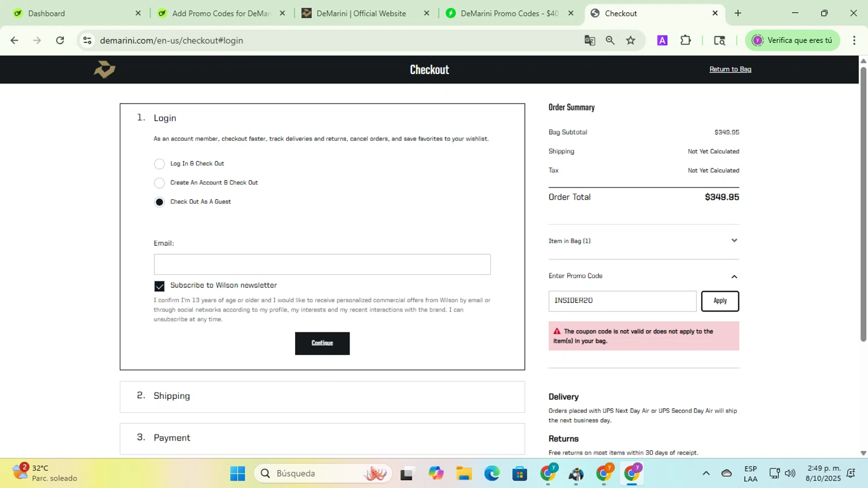This screenshot has width=868, height=488.
Task: Focus the Email input field
Action: click(322, 265)
